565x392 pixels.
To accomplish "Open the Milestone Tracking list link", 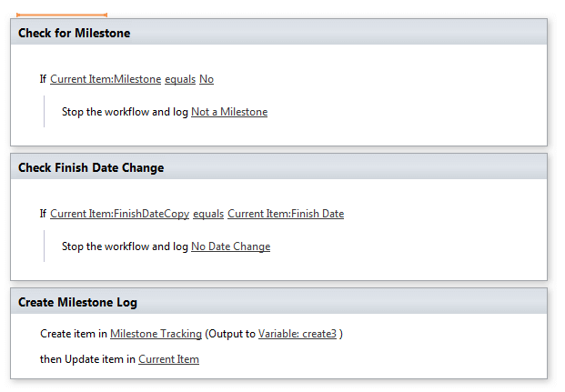I will 156,334.
